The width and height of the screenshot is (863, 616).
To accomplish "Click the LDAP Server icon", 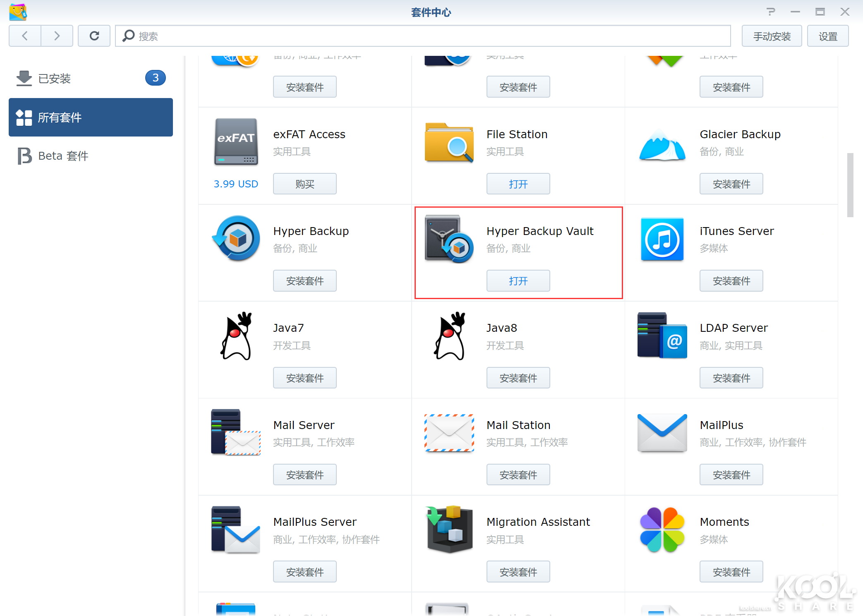I will [x=662, y=336].
